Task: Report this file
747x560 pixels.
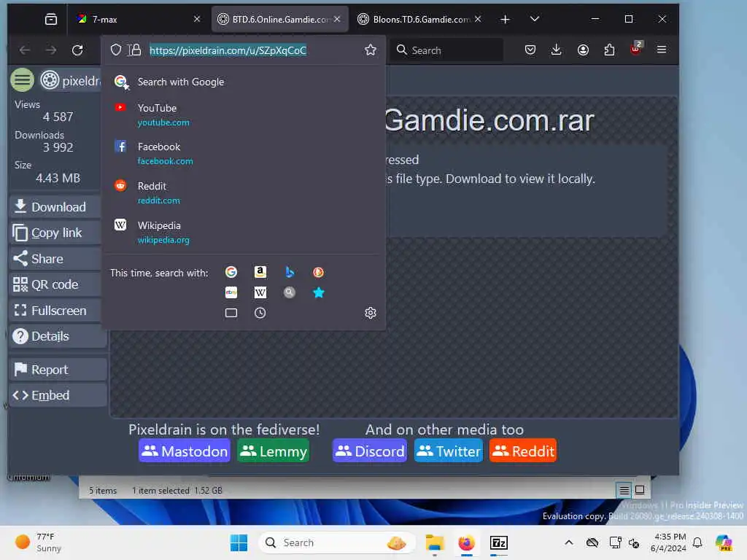Action: click(57, 370)
